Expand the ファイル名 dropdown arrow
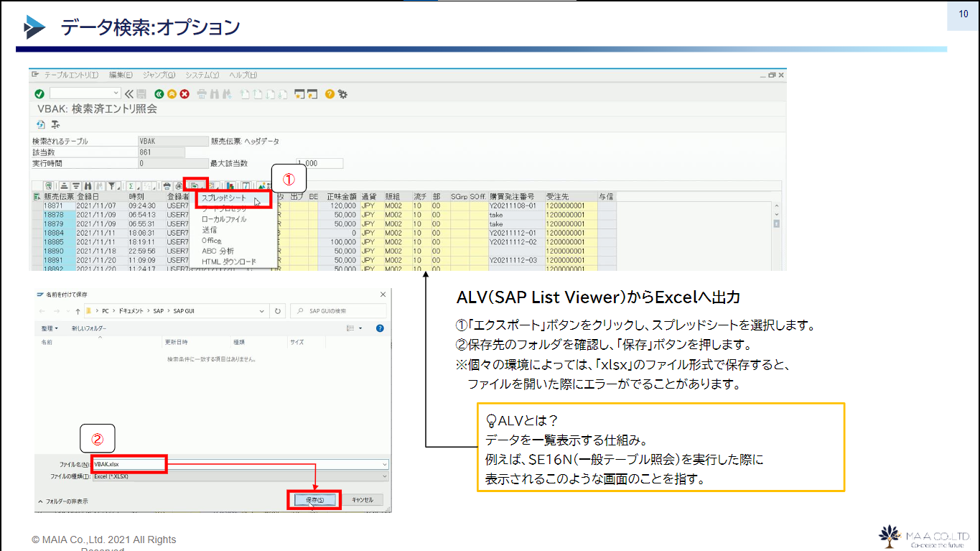The width and height of the screenshot is (980, 551). pyautogui.click(x=385, y=465)
